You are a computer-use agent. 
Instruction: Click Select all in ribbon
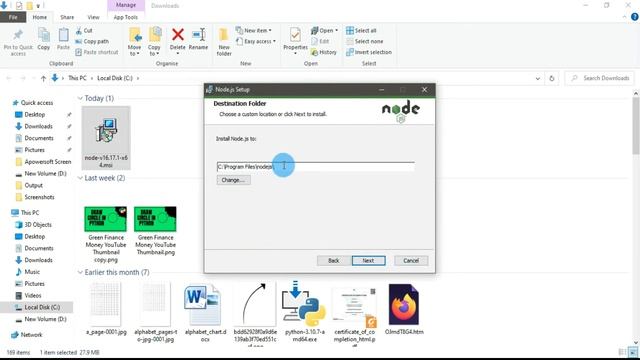(361, 31)
